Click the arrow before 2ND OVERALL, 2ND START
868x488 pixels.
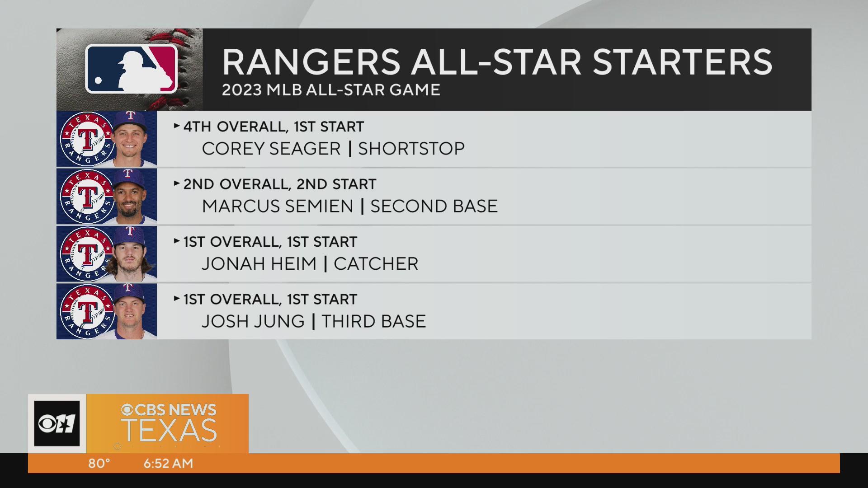pyautogui.click(x=177, y=183)
